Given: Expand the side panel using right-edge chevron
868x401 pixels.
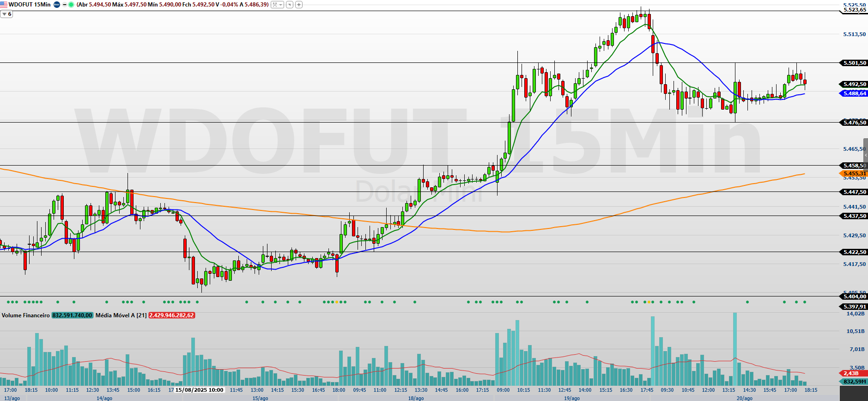Looking at the screenshot, I should (866, 155).
